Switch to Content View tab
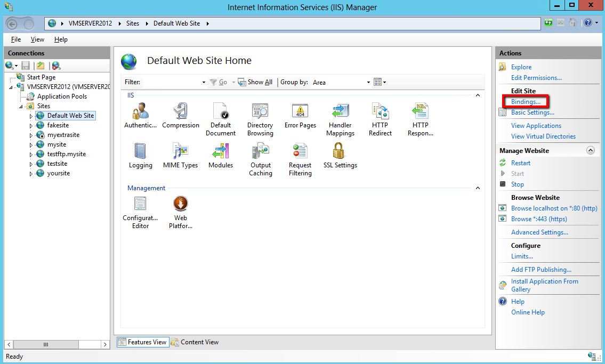 click(195, 342)
